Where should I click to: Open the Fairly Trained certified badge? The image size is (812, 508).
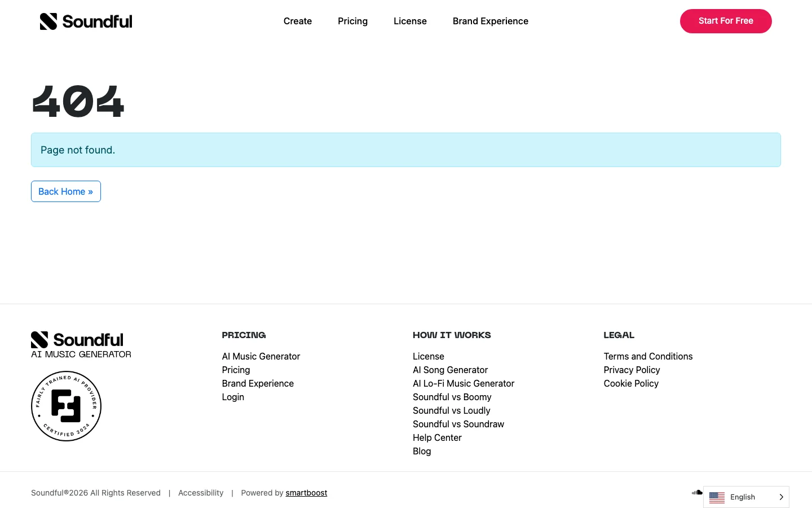click(x=66, y=406)
